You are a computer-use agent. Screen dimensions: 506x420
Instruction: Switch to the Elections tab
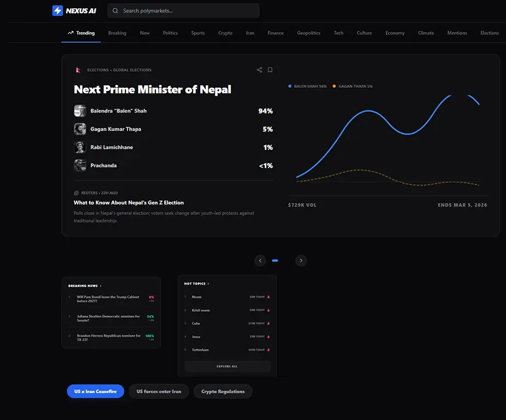490,33
